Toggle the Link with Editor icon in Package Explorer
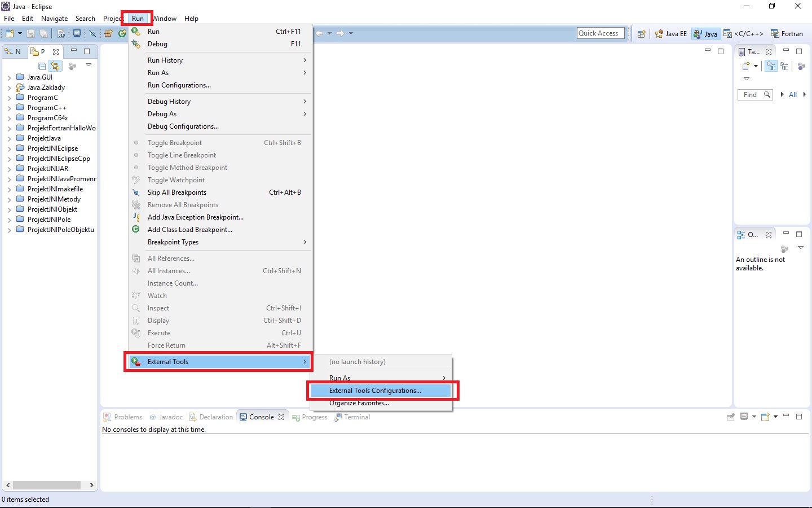812x508 pixels. 56,66
